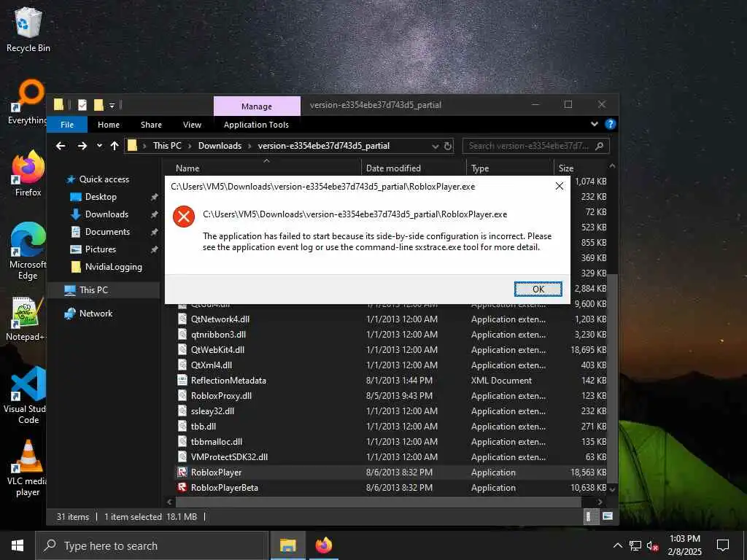Open Desktop in the navigation pane

click(101, 197)
